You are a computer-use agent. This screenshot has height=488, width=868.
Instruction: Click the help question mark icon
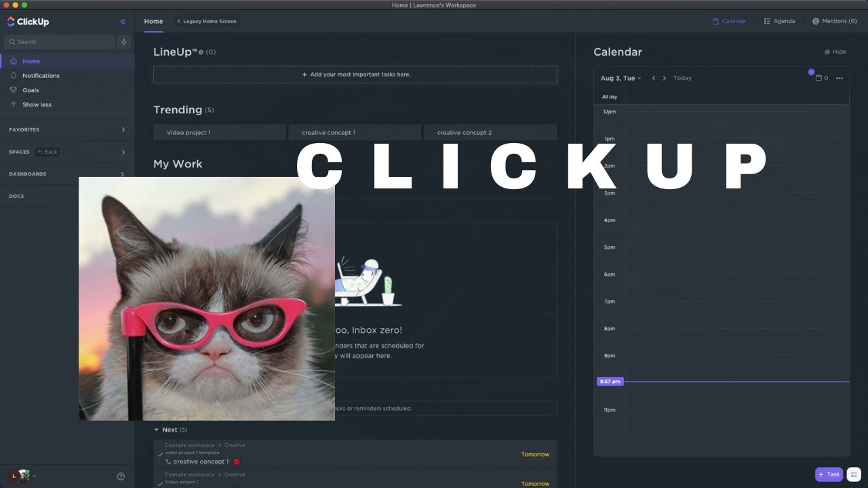point(121,476)
